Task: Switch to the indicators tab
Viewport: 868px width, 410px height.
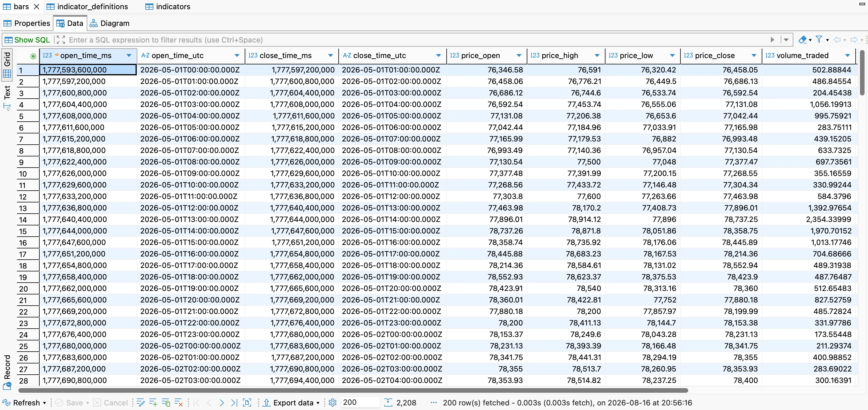Action: pos(168,6)
